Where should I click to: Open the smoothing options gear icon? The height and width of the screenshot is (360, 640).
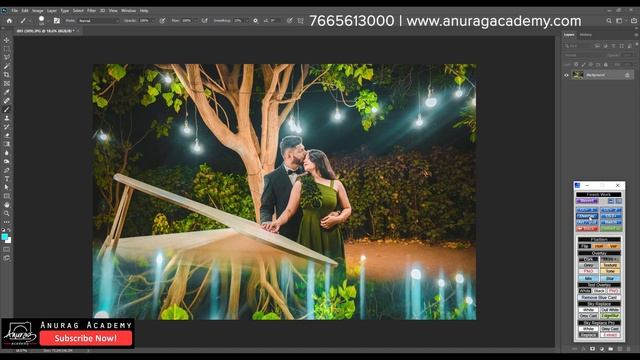(x=256, y=20)
